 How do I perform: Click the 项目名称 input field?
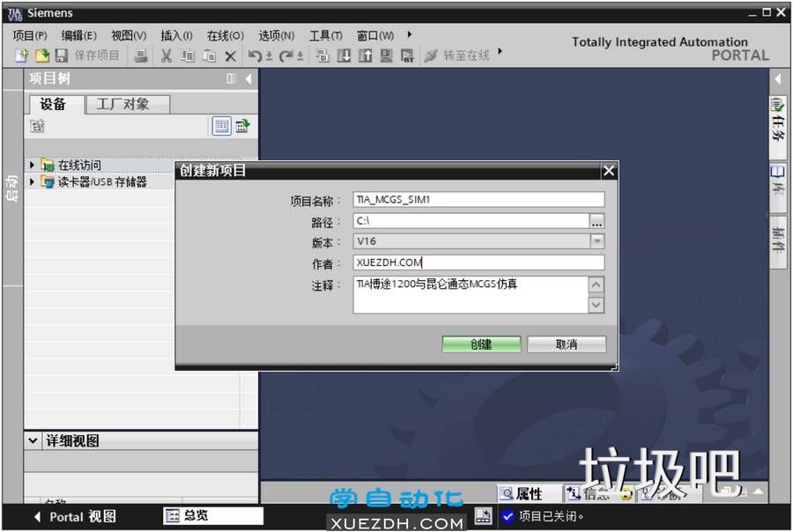pyautogui.click(x=478, y=200)
